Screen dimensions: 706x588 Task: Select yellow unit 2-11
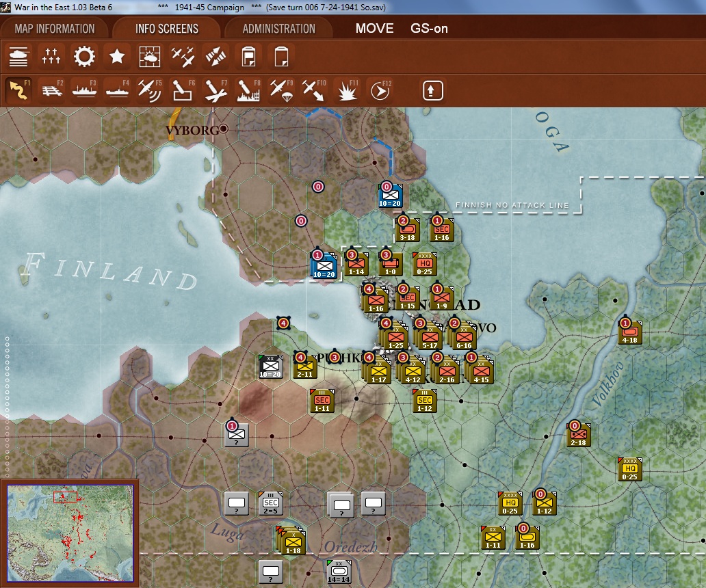[305, 366]
